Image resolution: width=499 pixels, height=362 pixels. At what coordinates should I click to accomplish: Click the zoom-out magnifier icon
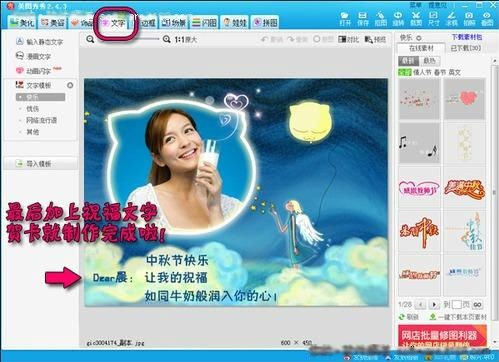point(90,39)
